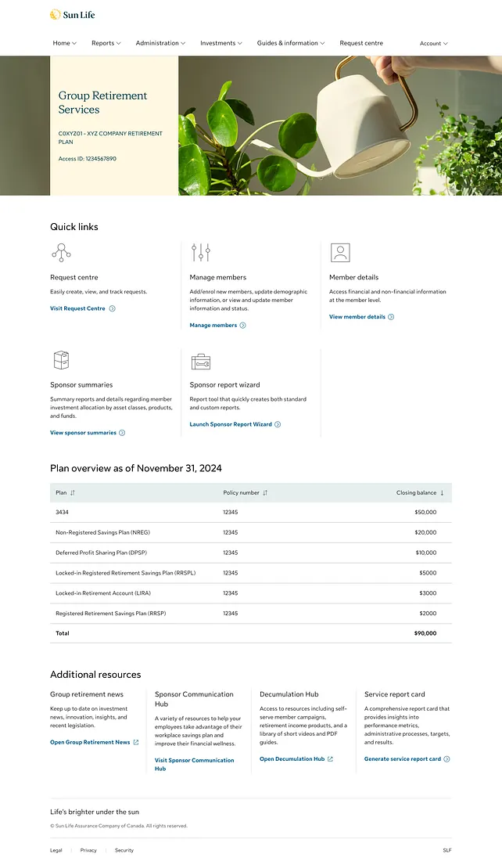Sort the table by Plan column icon

pyautogui.click(x=73, y=492)
